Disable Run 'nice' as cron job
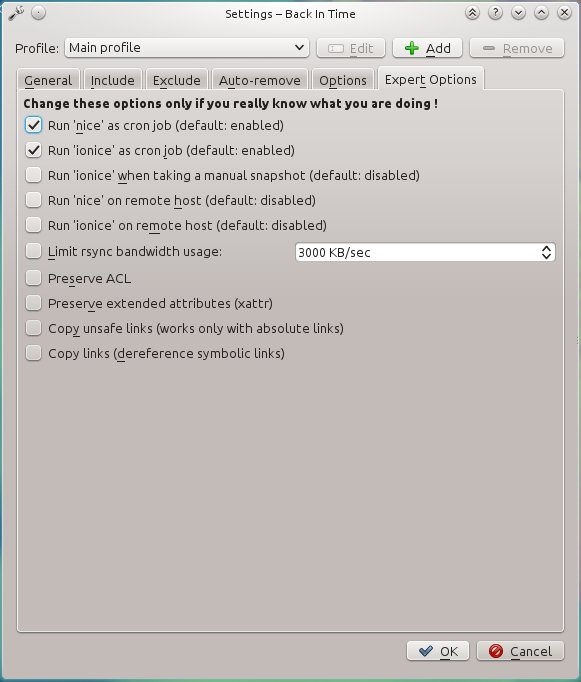This screenshot has width=581, height=682. pyautogui.click(x=33, y=125)
